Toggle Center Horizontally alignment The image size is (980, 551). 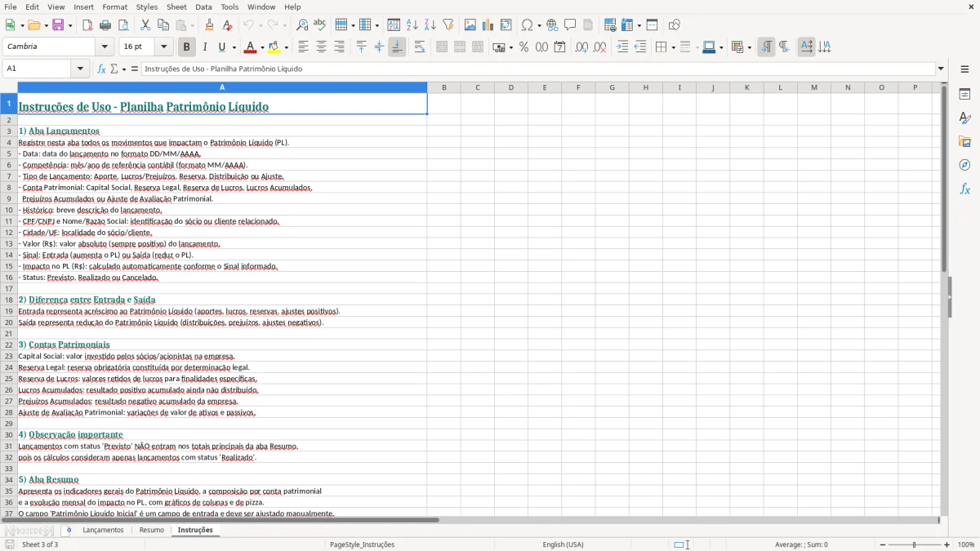pos(321,47)
